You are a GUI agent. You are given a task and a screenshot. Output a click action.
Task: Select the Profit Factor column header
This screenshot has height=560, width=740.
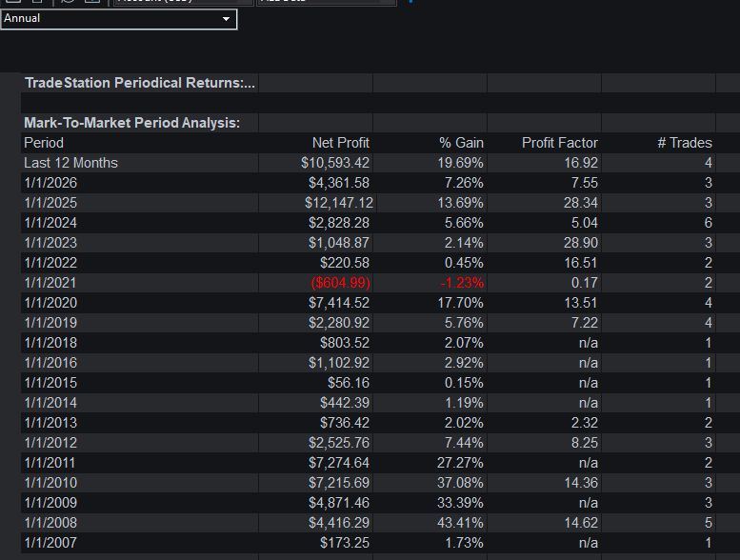click(560, 143)
